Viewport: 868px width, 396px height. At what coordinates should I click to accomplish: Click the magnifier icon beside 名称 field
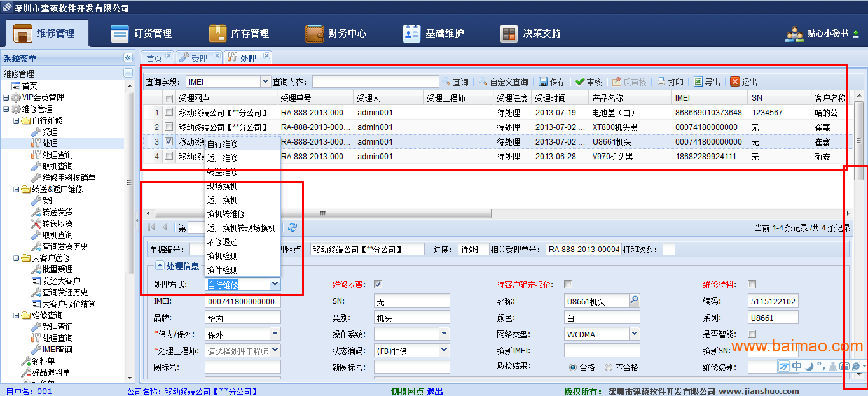634,300
